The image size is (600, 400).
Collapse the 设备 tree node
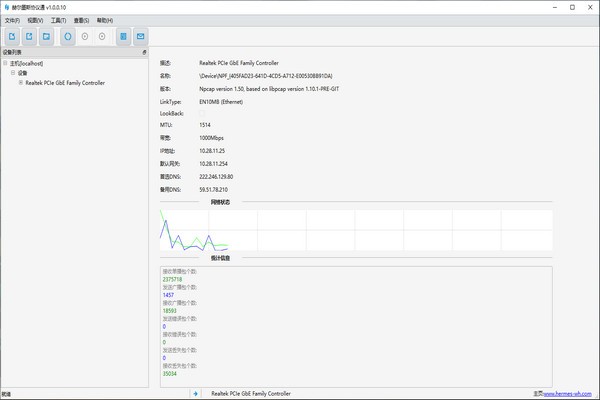pyautogui.click(x=13, y=73)
